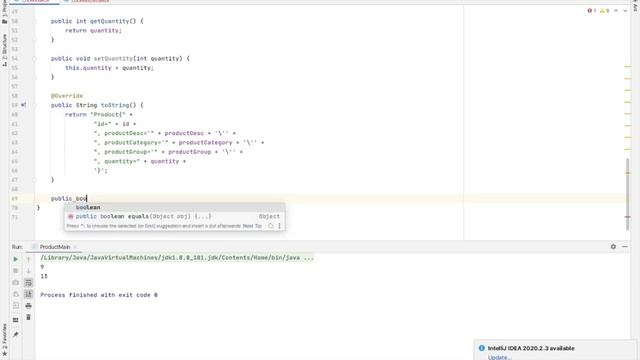Image resolution: width=640 pixels, height=360 pixels.
Task: Click the print console output icon
Action: (x=28, y=305)
